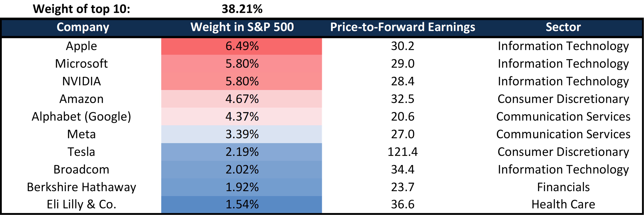Screen dimensions: 644x215
Task: Select Eli Lilly's blue 1.54% weight cell
Action: 242,204
